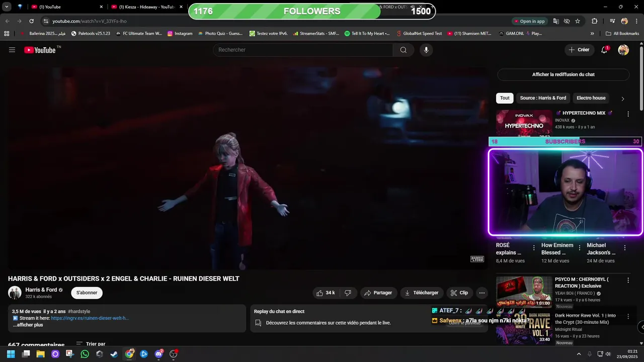Open options for Dark Horror Rave video
Screen dimensions: 644x362
pos(628,316)
